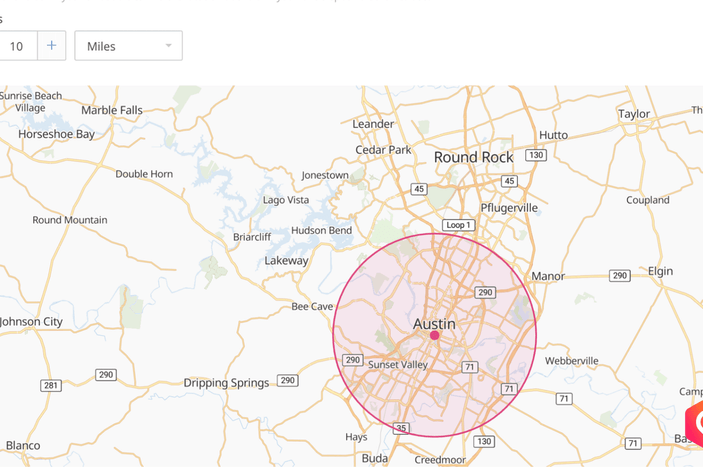Screen dimensions: 703x467
Task: Click the Dripping Springs label
Action: 226,383
